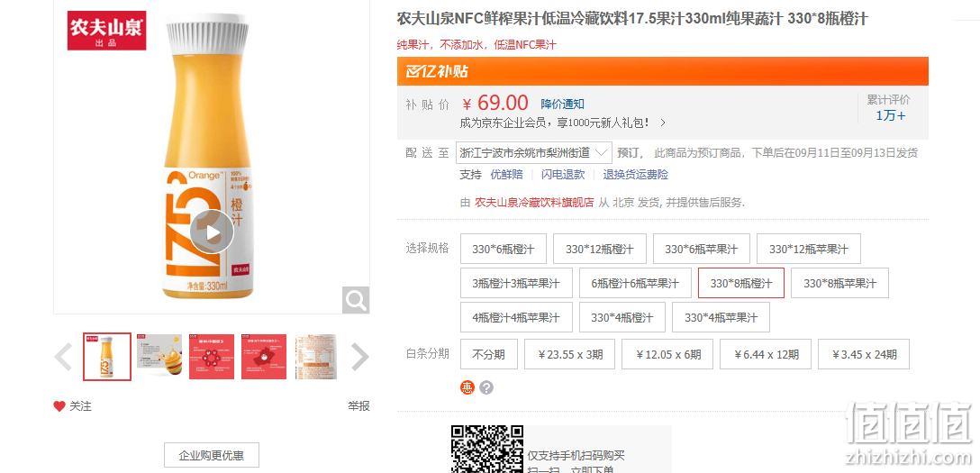This screenshot has height=473, width=980.
Task: Click the 农夫山泉 brand logo on image
Action: pos(106,30)
